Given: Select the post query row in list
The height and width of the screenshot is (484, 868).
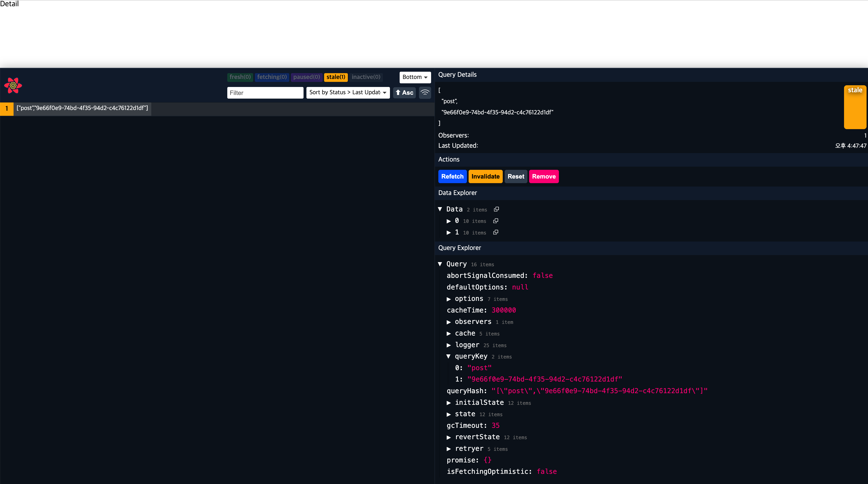Looking at the screenshot, I should click(82, 108).
